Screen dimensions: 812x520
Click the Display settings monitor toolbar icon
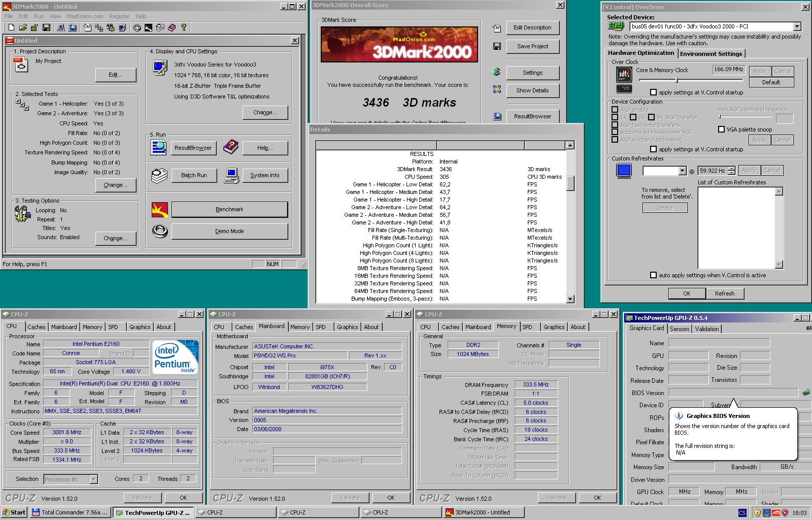tap(122, 27)
